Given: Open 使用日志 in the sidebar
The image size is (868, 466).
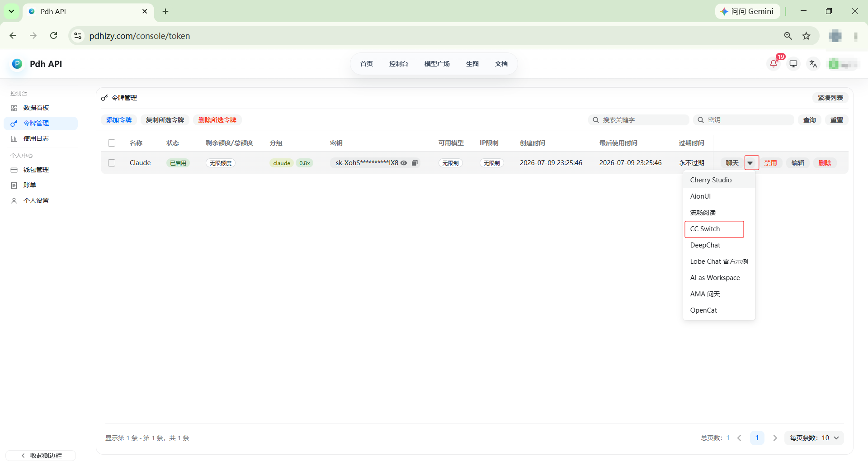Looking at the screenshot, I should (41, 138).
